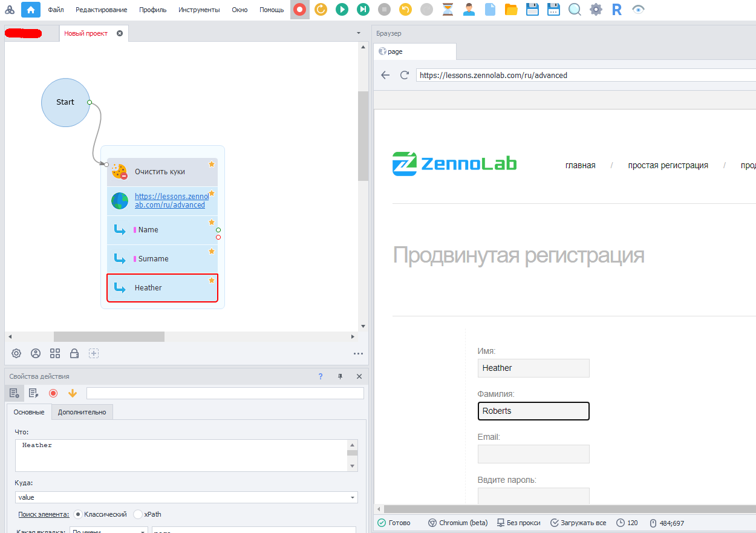The width and height of the screenshot is (756, 533).
Task: Select the Очистить куки action block
Action: click(162, 172)
